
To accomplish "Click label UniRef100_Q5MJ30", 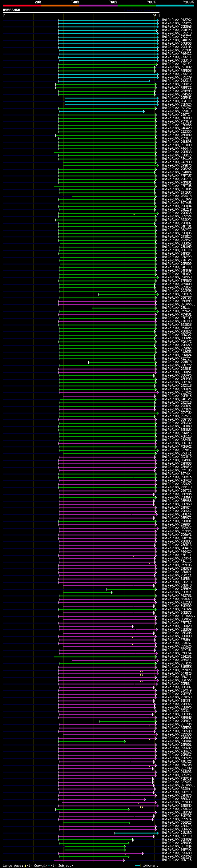I will pyautogui.click(x=177, y=423).
